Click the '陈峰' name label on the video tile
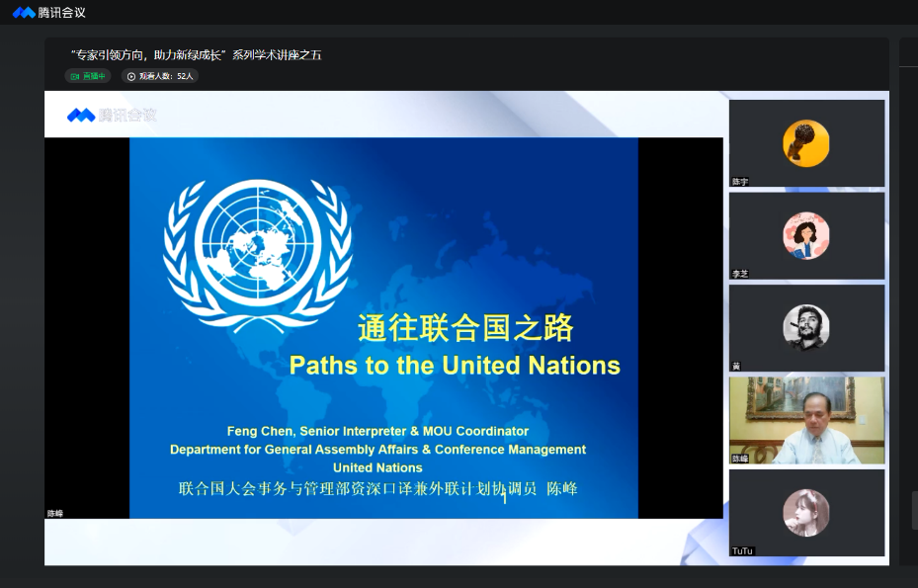918x588 pixels. [740, 459]
